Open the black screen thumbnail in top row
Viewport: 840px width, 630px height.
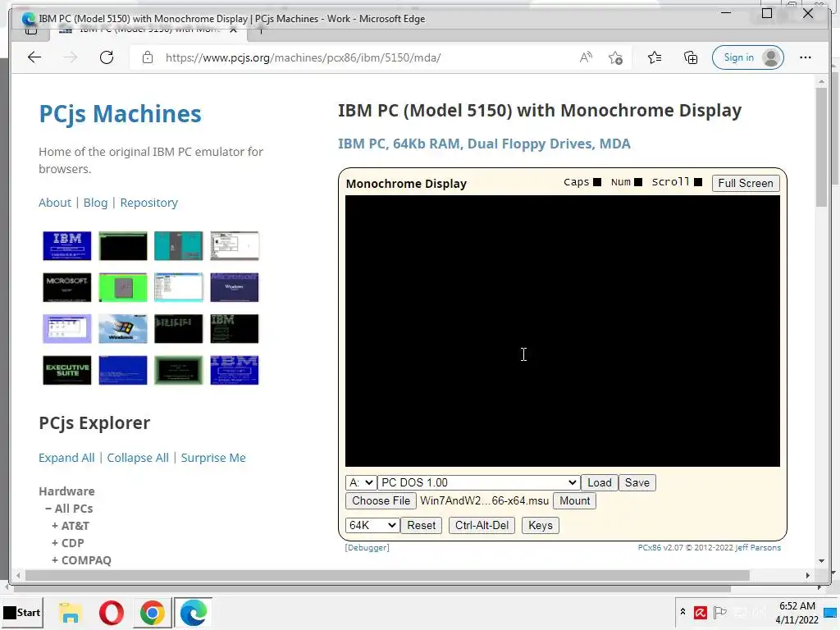click(x=123, y=246)
